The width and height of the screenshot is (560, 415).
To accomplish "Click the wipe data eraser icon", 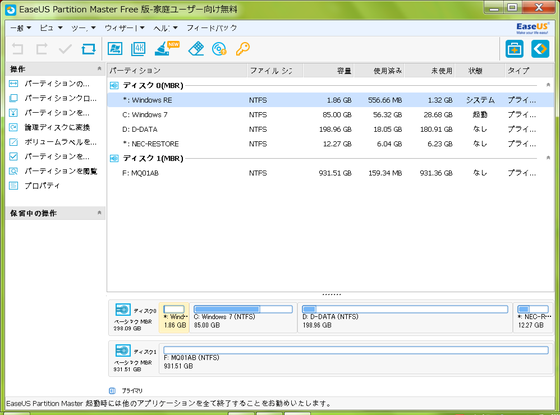I will point(196,49).
